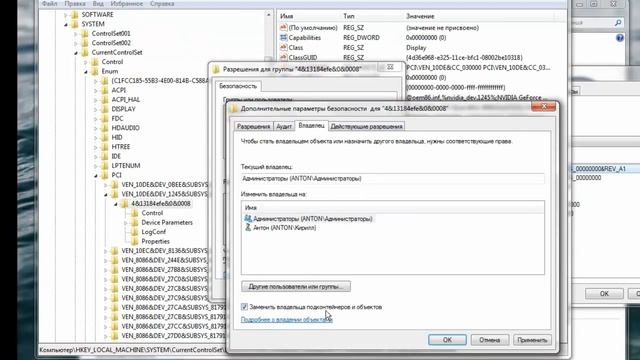Collapse the PCI tree node

click(96, 176)
